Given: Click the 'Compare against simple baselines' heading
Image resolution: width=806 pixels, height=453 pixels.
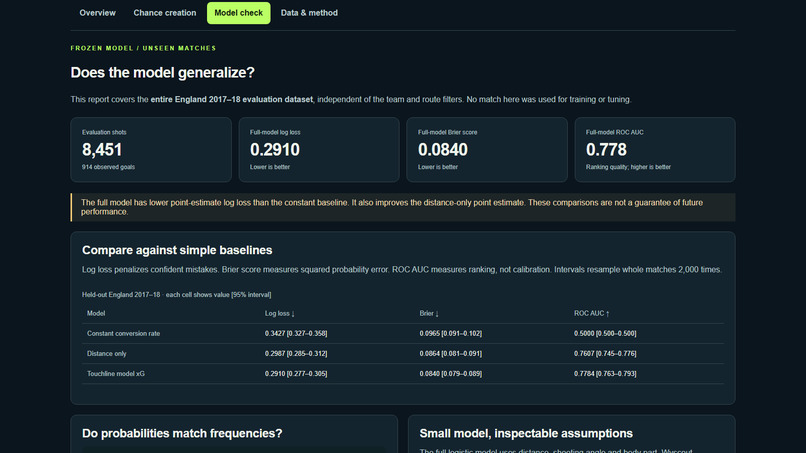Looking at the screenshot, I should pyautogui.click(x=177, y=250).
